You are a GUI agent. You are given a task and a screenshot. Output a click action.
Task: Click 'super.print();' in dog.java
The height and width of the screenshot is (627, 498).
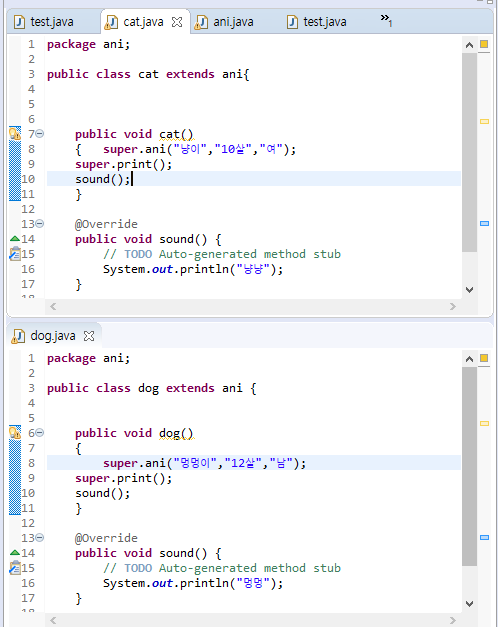tap(124, 478)
